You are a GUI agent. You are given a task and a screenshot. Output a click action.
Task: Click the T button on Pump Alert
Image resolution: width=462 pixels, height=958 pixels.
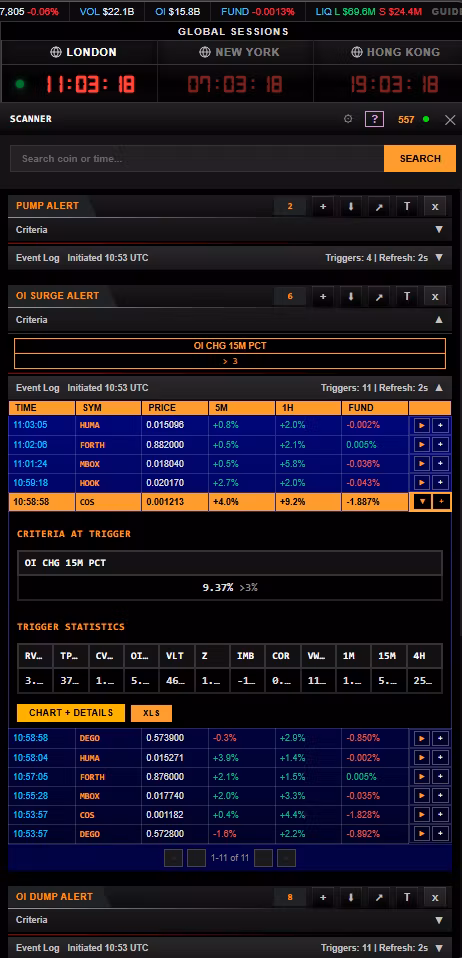pos(407,207)
